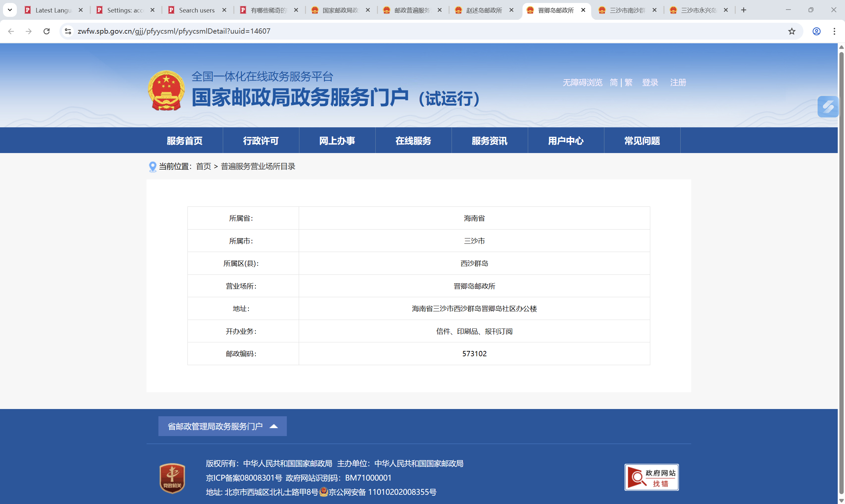The width and height of the screenshot is (845, 504).
Task: Click the site information icon
Action: [68, 31]
